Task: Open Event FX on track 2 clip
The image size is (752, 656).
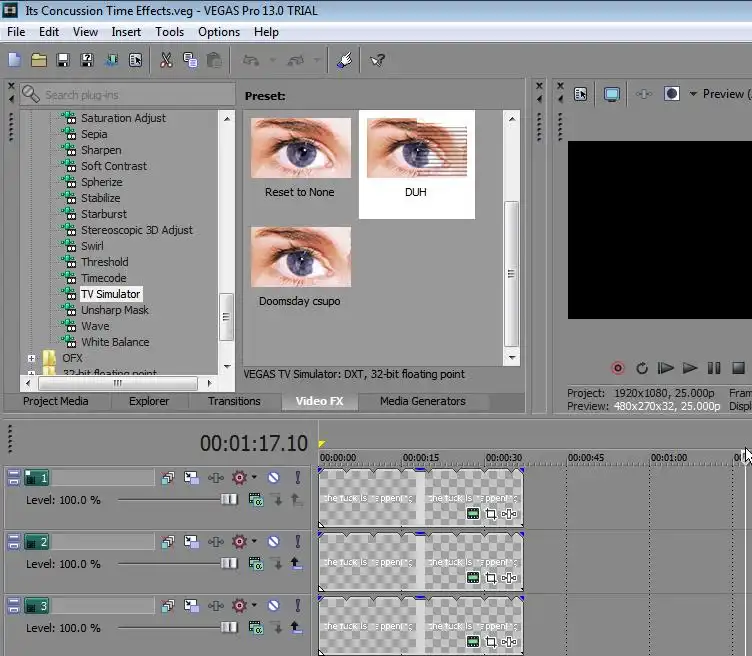Action: [x=509, y=578]
